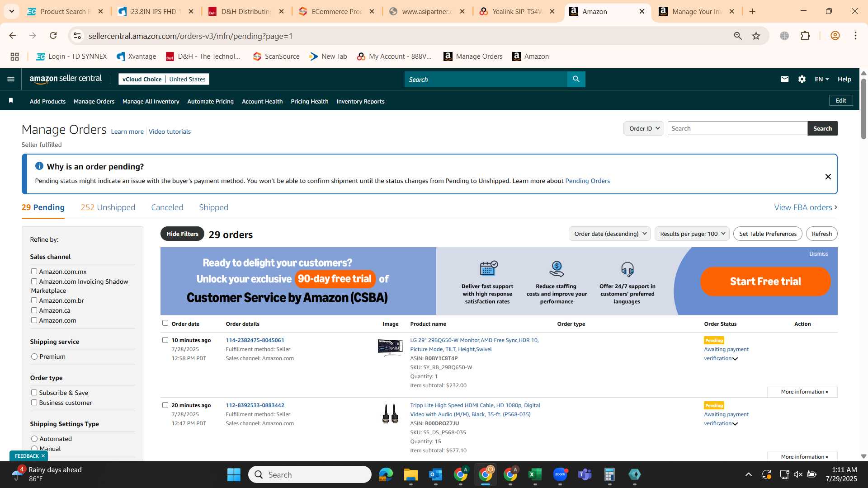Viewport: 868px width, 488px height.
Task: Check the Amazon.com.br sales channel box
Action: click(x=34, y=300)
